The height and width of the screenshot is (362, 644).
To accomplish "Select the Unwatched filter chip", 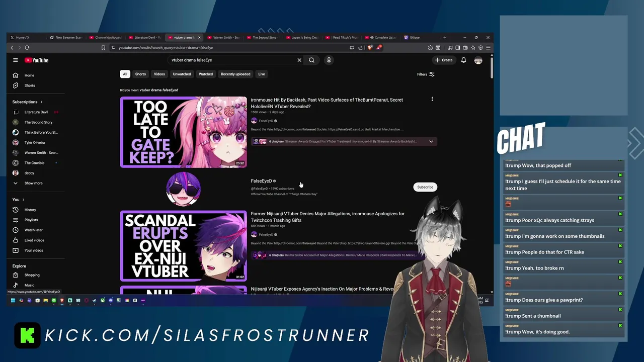I will pyautogui.click(x=182, y=74).
